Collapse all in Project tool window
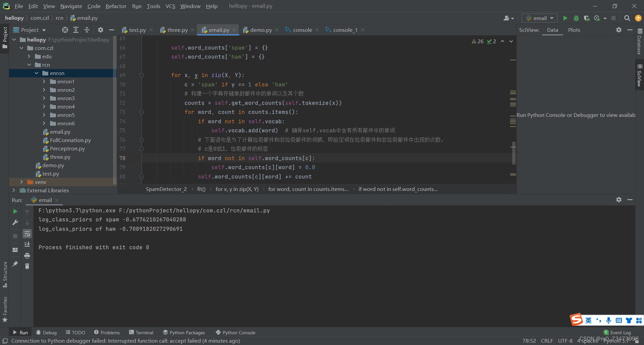This screenshot has height=345, width=644. click(87, 30)
